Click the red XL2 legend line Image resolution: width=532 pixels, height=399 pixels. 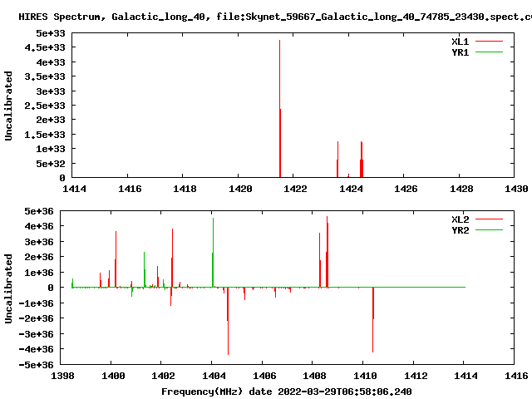click(x=489, y=219)
